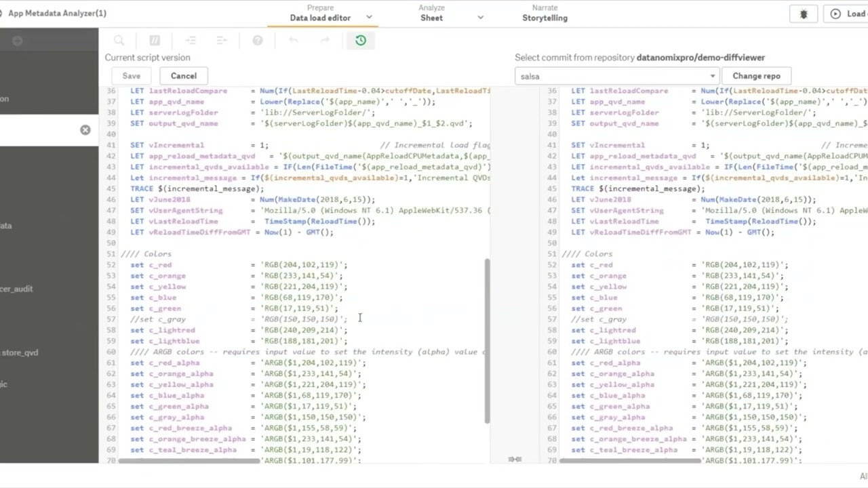Open the help question-mark icon
Screen dimensions: 868x488
(x=258, y=41)
